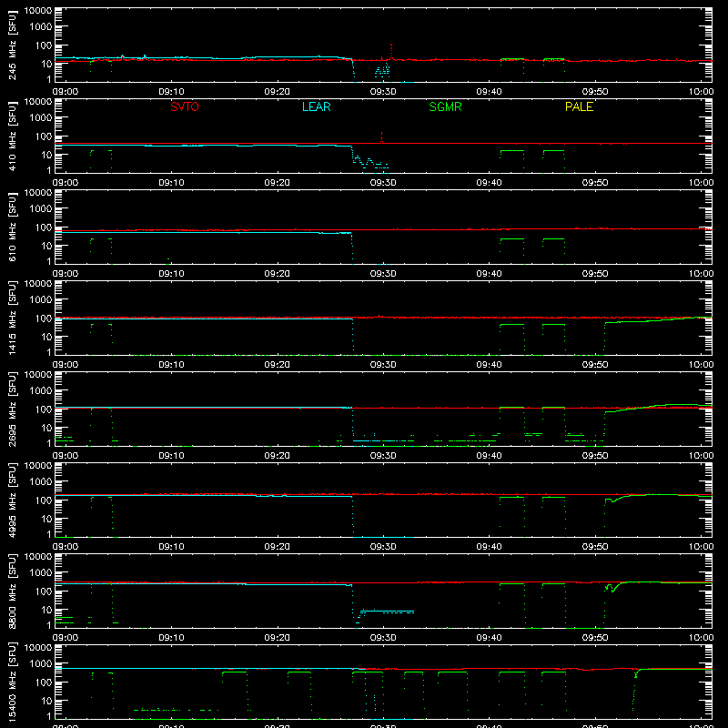Screen dimensions: 728x728
Task: Click the 09:30 tick label below 245 MHz panel
Action: click(383, 92)
